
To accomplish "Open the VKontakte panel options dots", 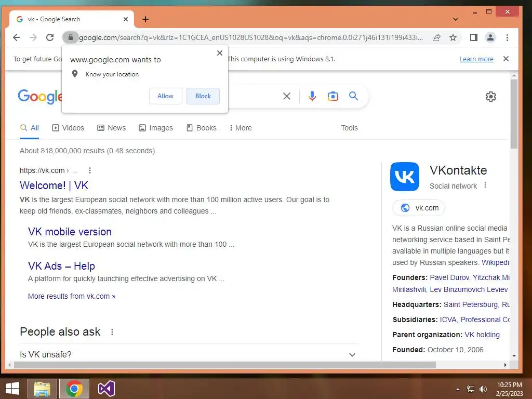I will click(485, 185).
